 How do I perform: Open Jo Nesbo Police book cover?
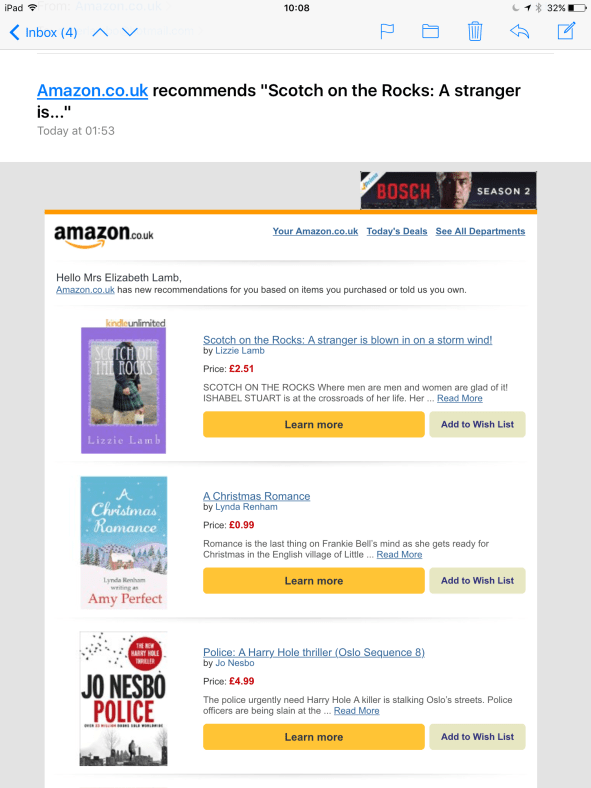(124, 699)
